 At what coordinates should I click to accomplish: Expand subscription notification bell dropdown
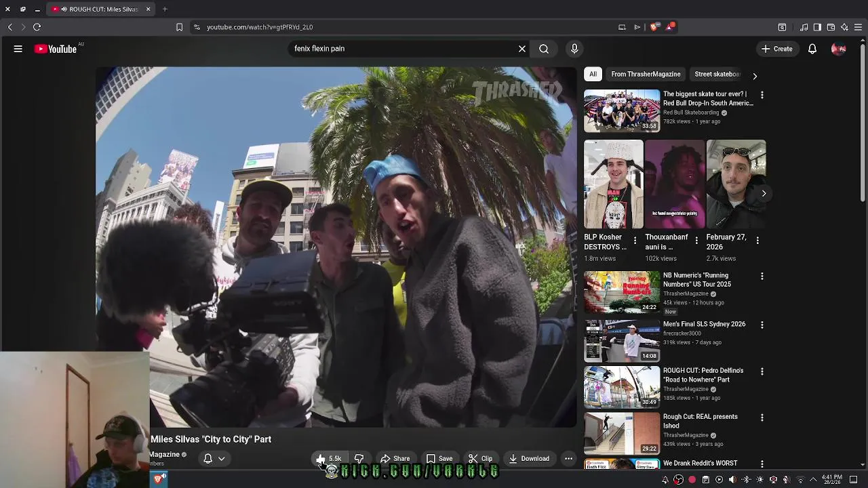point(214,459)
